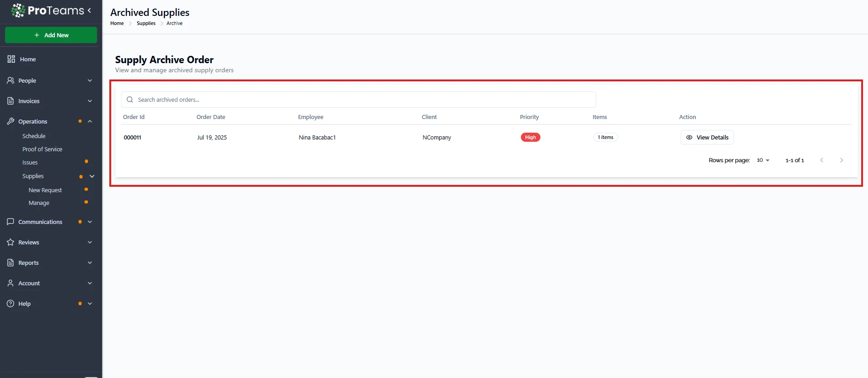The height and width of the screenshot is (378, 868).
Task: Click the Invoices document icon
Action: [10, 101]
